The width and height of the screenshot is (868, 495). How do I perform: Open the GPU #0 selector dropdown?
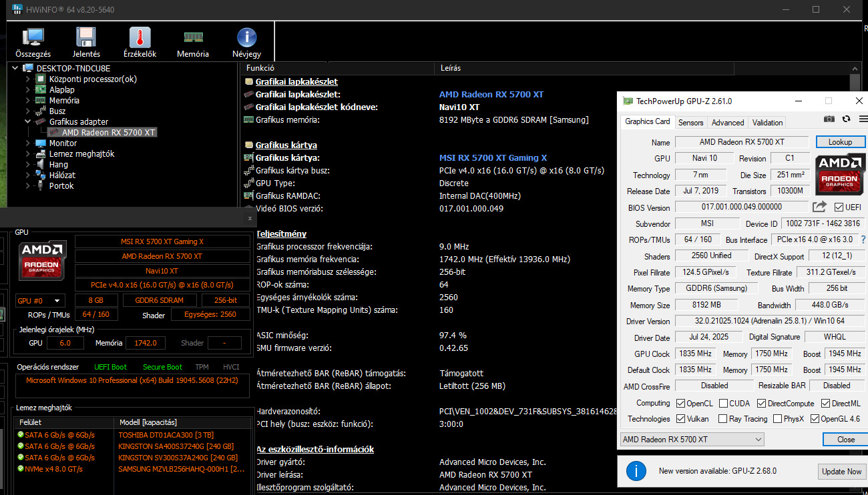40,301
